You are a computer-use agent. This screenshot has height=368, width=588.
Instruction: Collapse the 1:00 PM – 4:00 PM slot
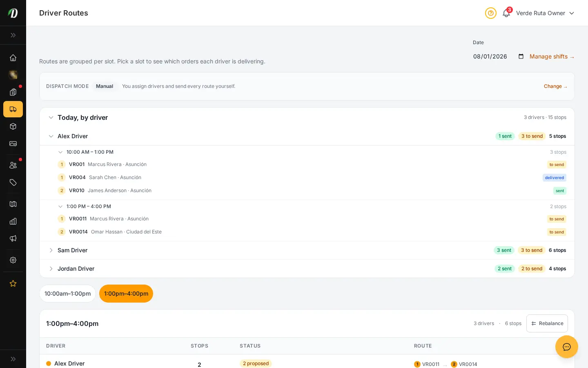pos(60,206)
